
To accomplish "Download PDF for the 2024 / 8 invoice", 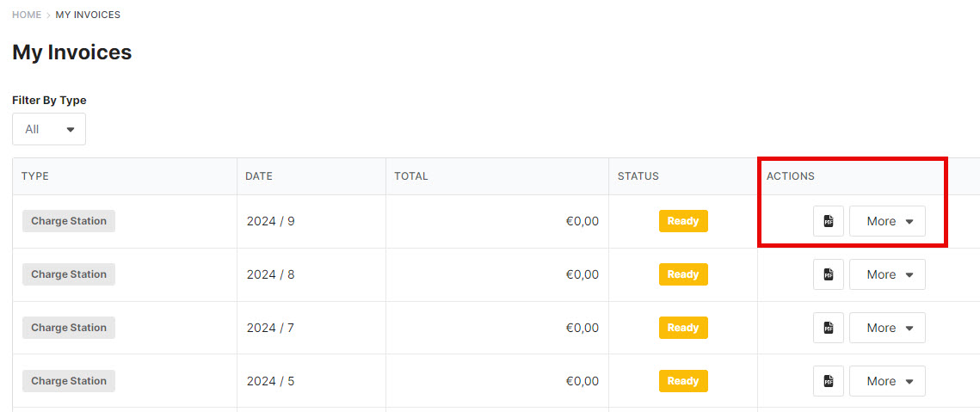I will pos(828,274).
